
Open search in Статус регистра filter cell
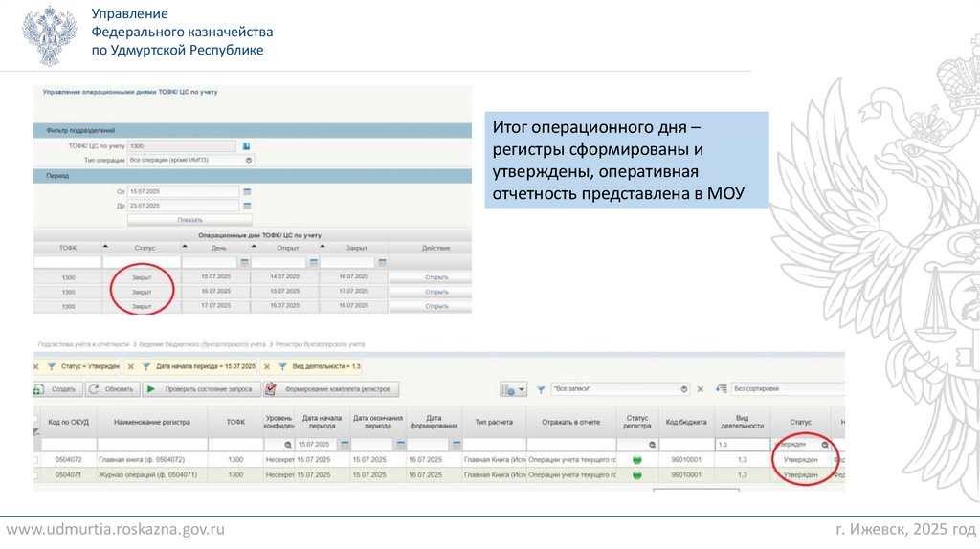652,445
